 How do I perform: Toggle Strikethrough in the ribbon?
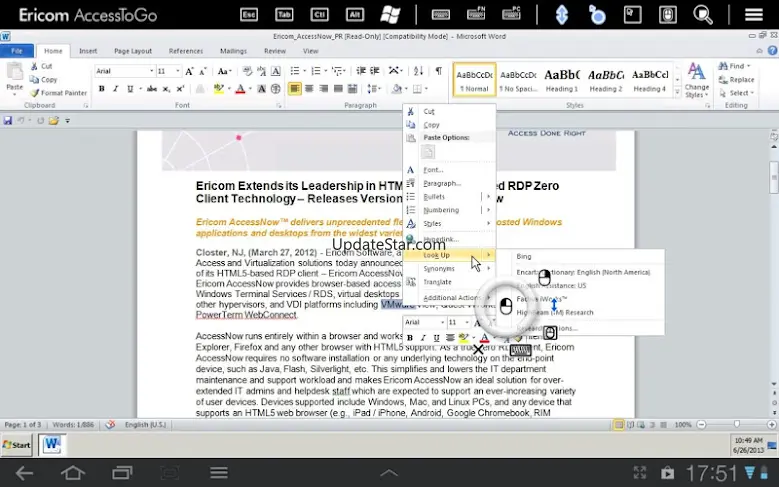152,89
